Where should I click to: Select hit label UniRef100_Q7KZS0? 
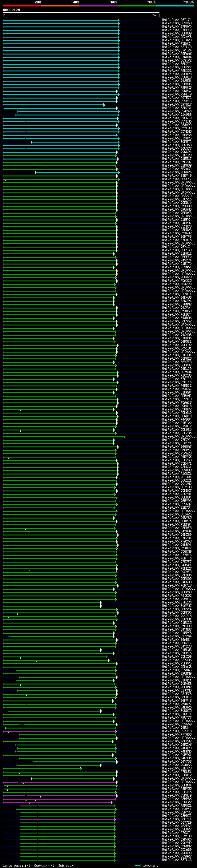click(x=177, y=602)
